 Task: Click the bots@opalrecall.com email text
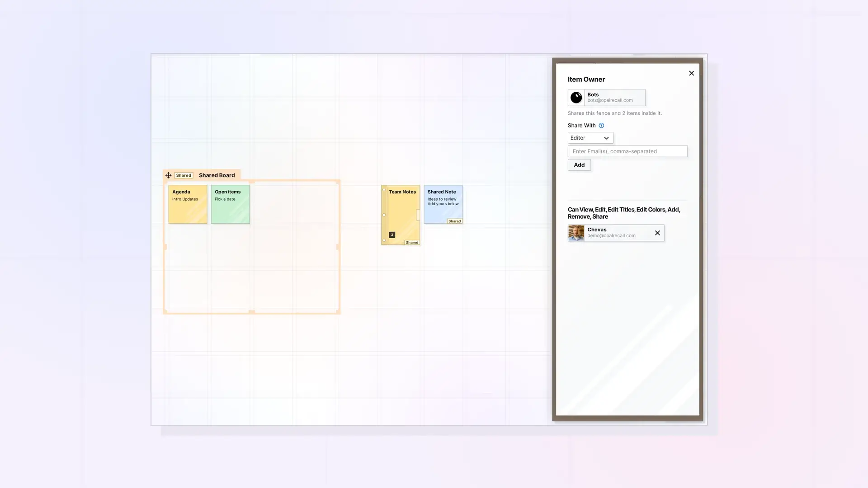point(610,100)
